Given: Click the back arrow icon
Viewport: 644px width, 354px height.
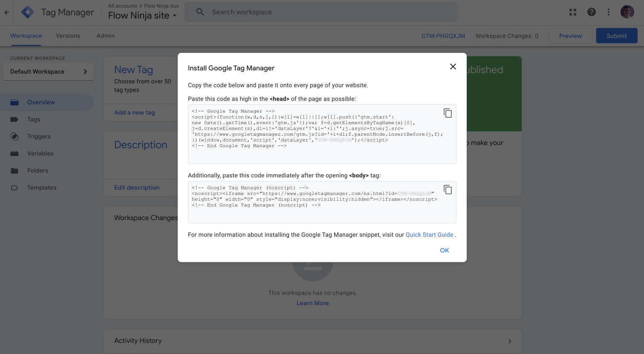Looking at the screenshot, I should click(x=7, y=12).
